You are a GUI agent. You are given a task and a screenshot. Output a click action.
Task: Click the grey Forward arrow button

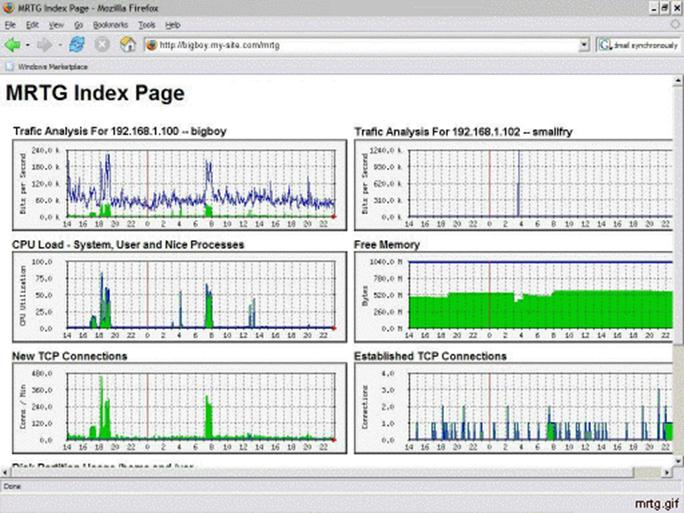44,45
